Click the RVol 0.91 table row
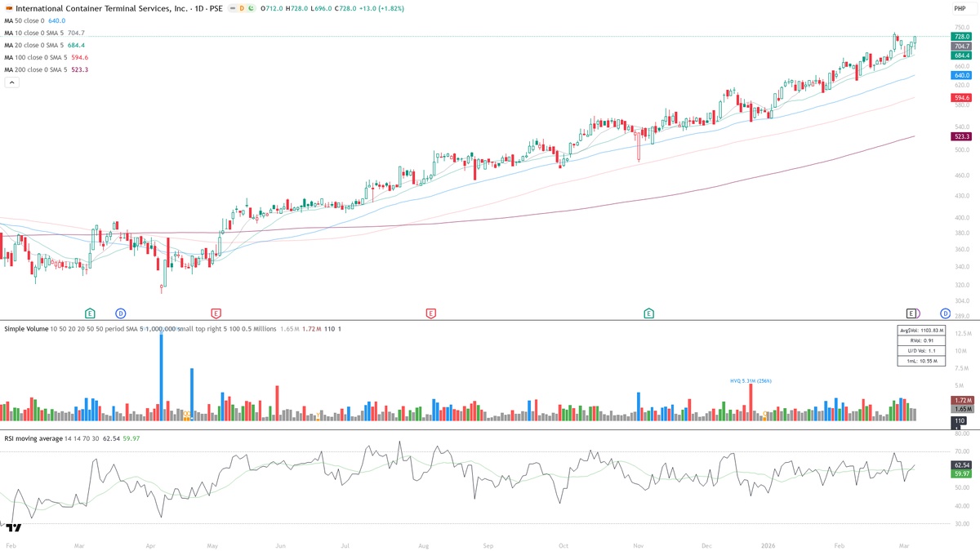The height and width of the screenshot is (551, 980). pos(921,340)
